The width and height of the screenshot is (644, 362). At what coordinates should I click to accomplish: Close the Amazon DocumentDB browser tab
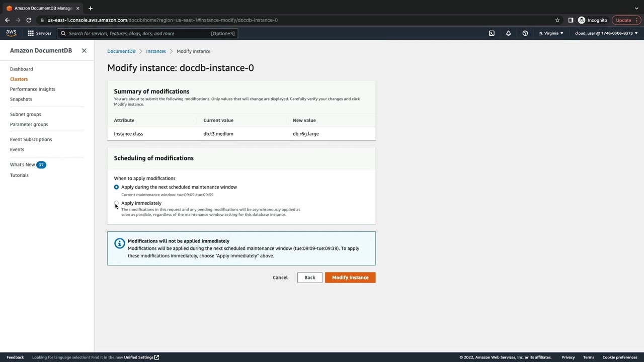pyautogui.click(x=77, y=8)
